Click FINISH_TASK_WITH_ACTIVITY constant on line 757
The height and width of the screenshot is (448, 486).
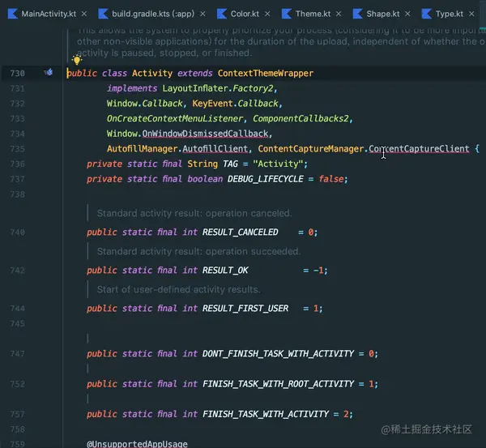coord(266,414)
